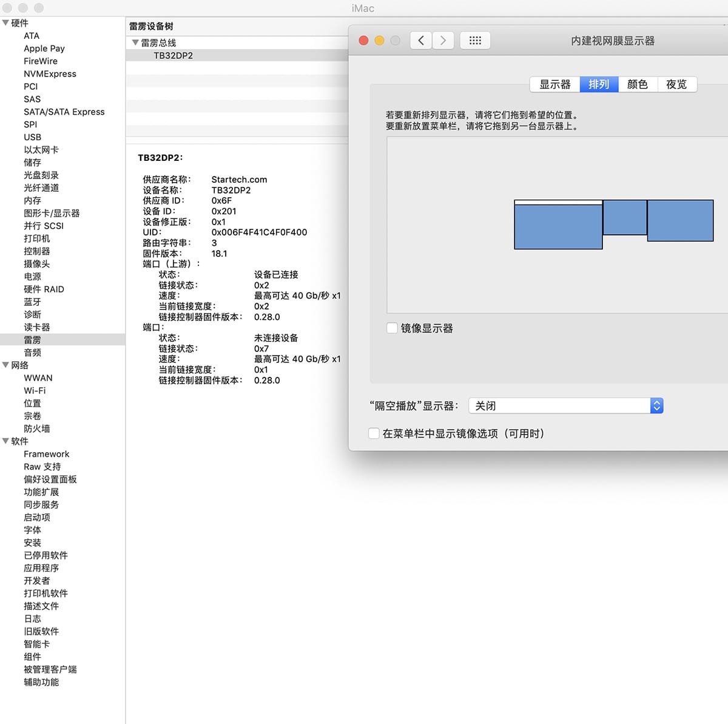Open 硬件 RAID info
This screenshot has height=724, width=728.
[44, 289]
